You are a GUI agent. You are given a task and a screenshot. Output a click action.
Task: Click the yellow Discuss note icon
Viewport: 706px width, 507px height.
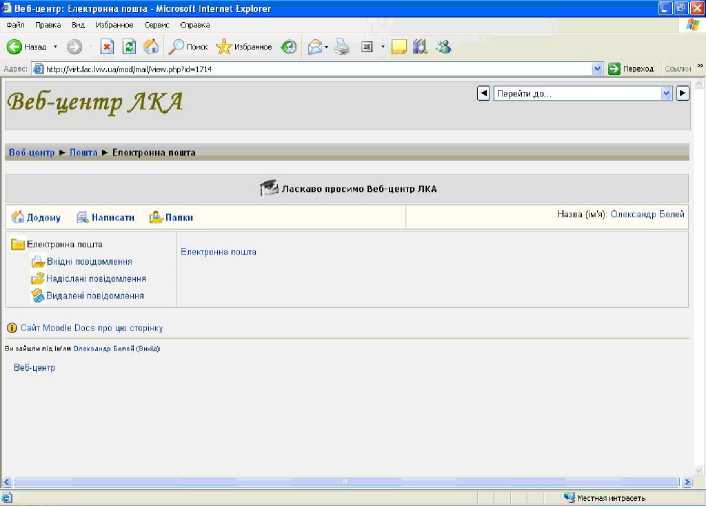click(x=399, y=46)
